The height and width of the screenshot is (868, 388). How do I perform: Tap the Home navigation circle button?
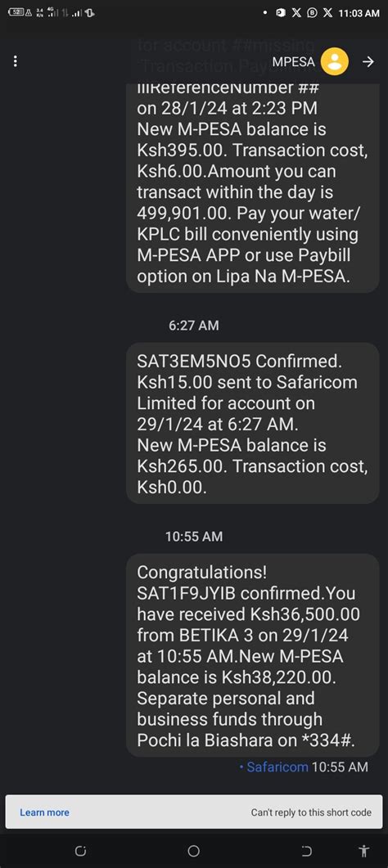coord(194,851)
